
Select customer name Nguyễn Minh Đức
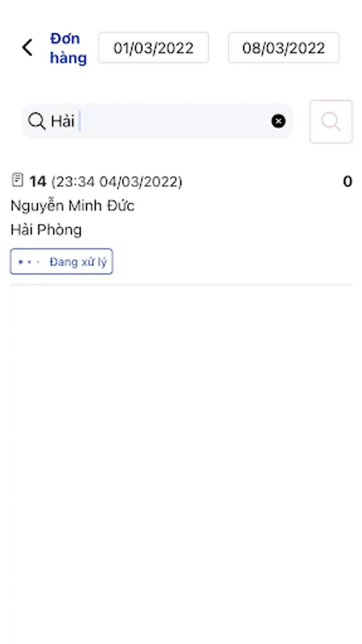[x=73, y=205]
